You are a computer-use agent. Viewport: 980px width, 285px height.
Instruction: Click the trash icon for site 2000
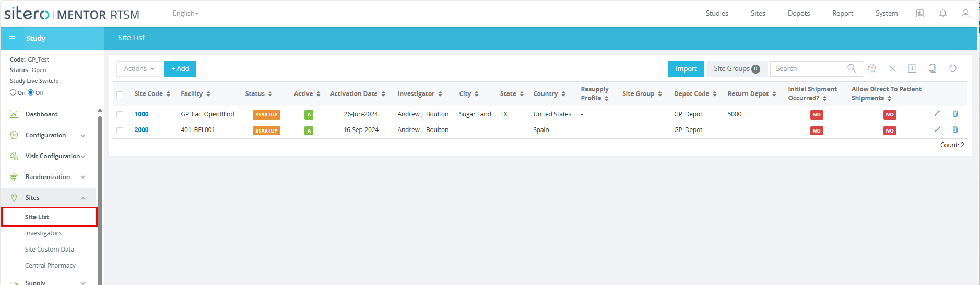(x=955, y=129)
